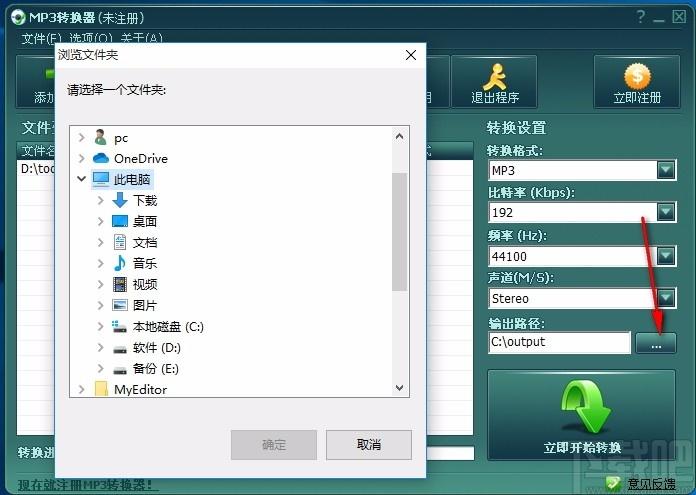This screenshot has height=495, width=696.
Task: Click the folder tree scroll-up arrow
Action: (x=399, y=136)
